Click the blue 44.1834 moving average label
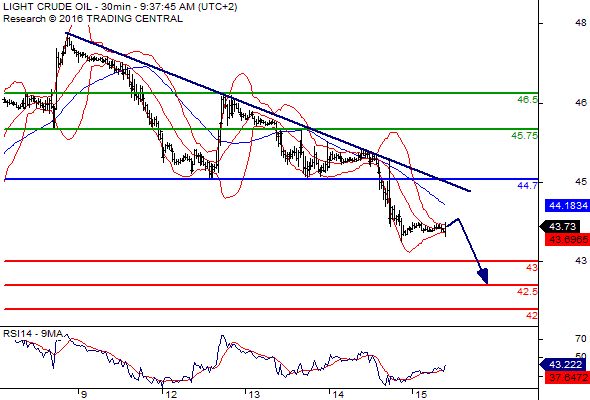590x400 pixels. point(567,205)
